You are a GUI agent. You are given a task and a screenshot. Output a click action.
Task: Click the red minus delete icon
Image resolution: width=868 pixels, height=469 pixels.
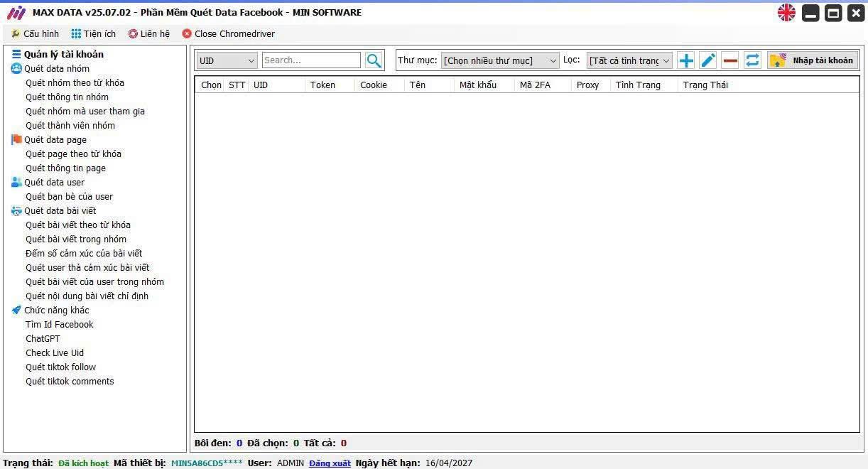point(730,60)
